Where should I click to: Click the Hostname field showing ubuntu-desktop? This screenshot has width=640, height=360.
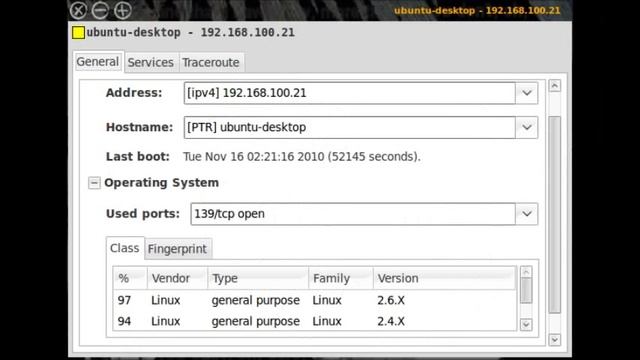tap(349, 127)
